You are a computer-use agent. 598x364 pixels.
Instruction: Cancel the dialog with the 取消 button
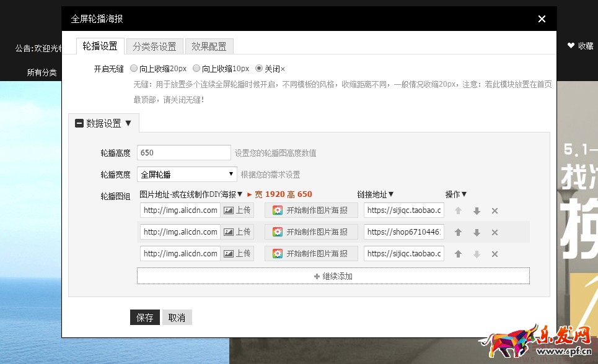[x=178, y=317]
